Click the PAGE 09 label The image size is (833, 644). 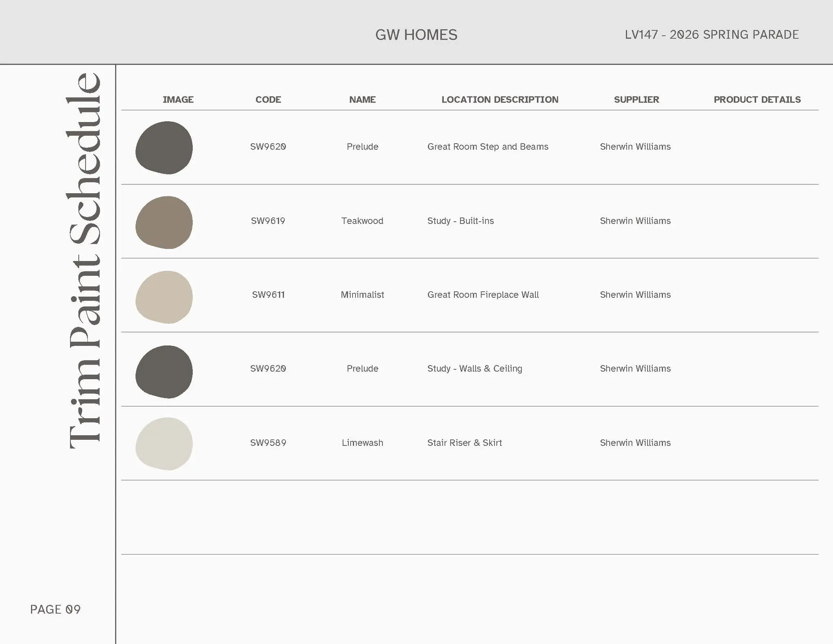(x=55, y=609)
